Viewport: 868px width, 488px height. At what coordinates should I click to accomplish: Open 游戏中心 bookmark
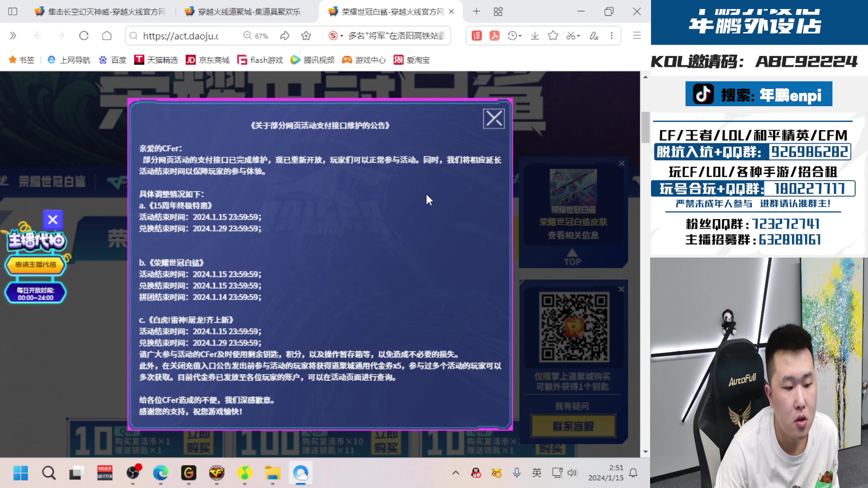point(364,60)
